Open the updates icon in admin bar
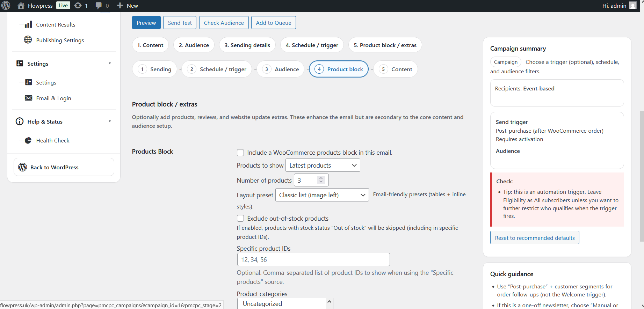Viewport: 644px width, 309px height. 78,6
